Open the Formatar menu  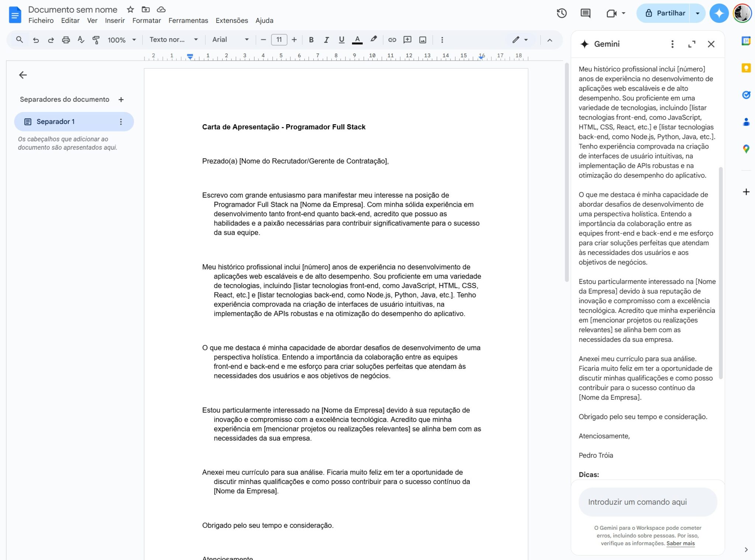[x=146, y=21]
